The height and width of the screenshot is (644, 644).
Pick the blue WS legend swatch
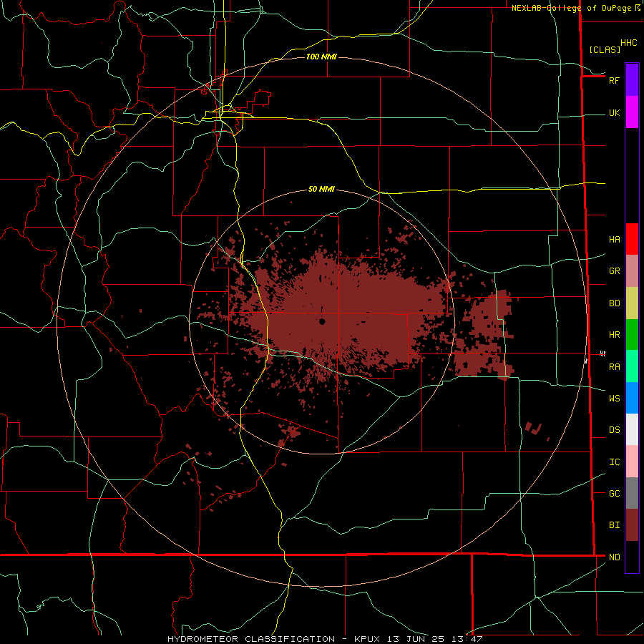coord(632,398)
